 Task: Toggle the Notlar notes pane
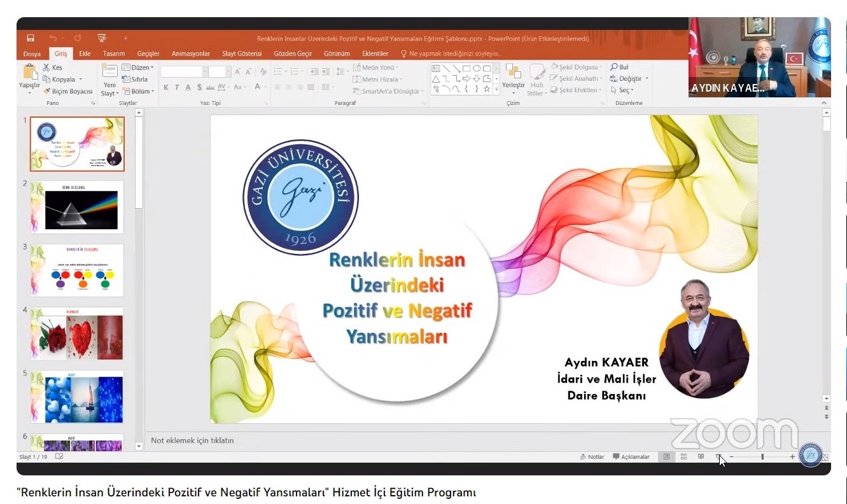pyautogui.click(x=592, y=456)
